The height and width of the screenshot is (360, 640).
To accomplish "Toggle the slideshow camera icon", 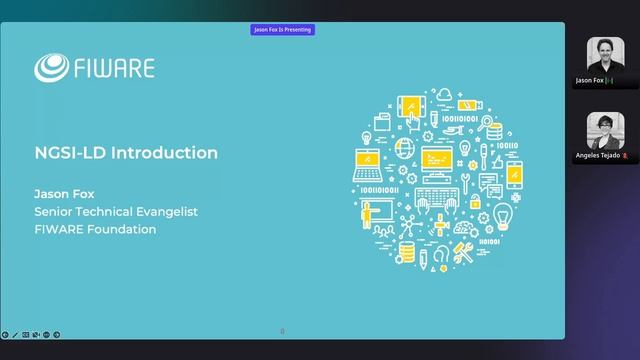I will pyautogui.click(x=36, y=335).
